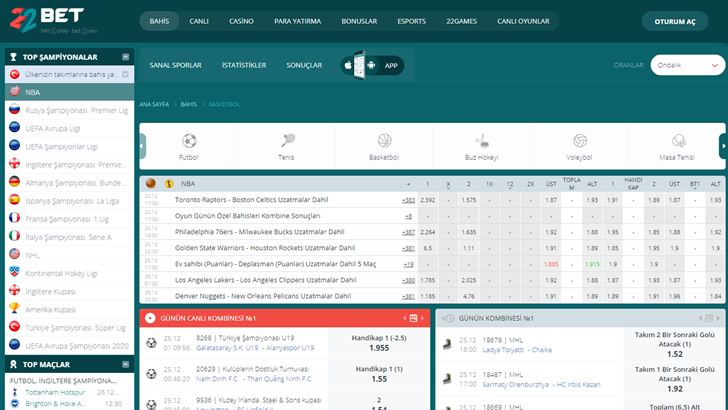Open the İSTATİSTİKLER link

[x=244, y=65]
